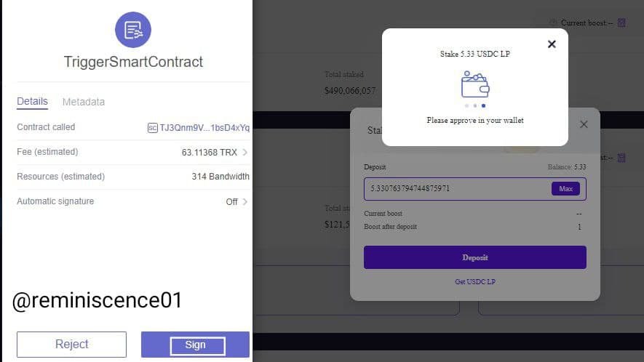Select the third carousel dot indicator
The width and height of the screenshot is (644, 362).
point(483,106)
